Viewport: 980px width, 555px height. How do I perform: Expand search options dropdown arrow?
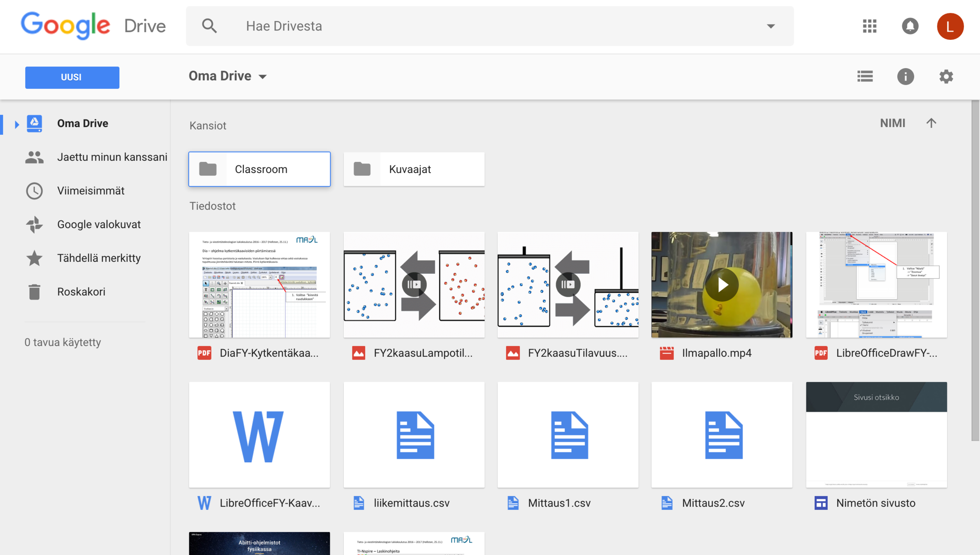pos(771,26)
